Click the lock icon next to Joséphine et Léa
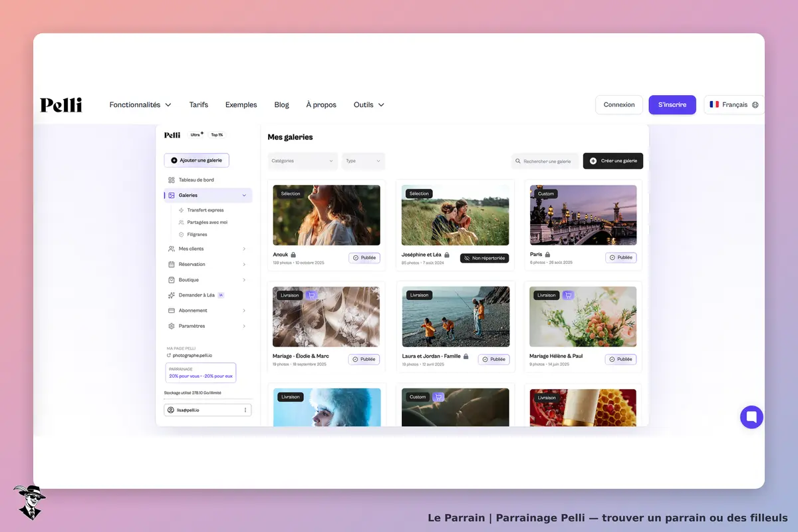Viewport: 798px width, 532px height. 447,255
